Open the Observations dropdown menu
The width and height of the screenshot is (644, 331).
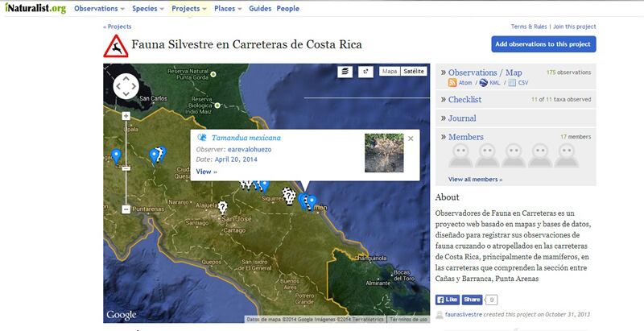[x=99, y=9]
